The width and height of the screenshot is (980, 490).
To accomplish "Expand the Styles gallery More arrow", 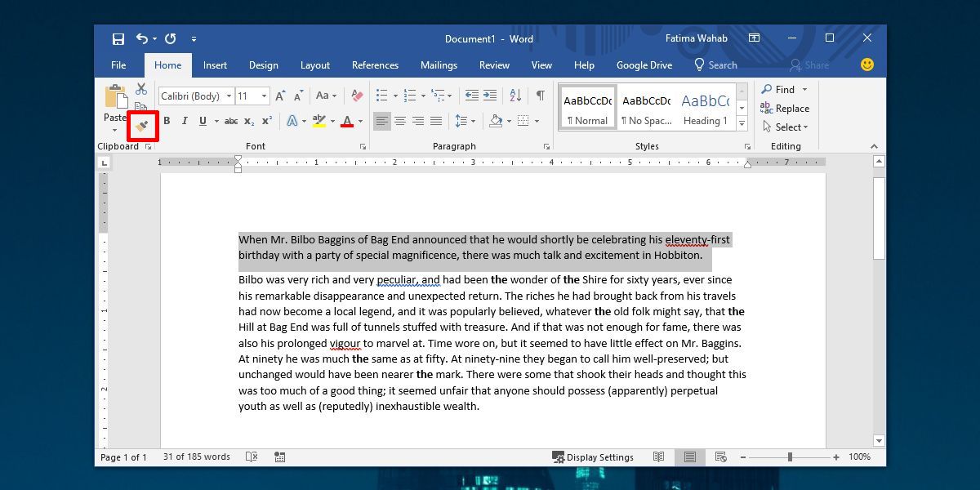I will pos(742,124).
